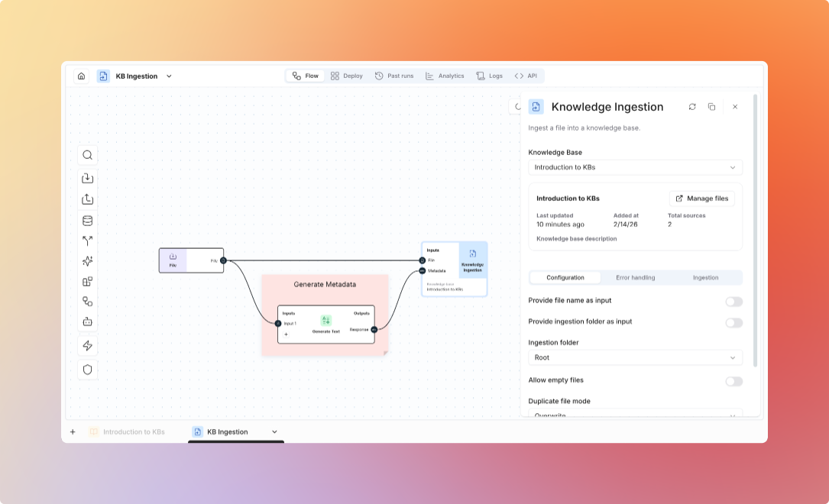Select the AI sparkle node icon

pos(87,260)
